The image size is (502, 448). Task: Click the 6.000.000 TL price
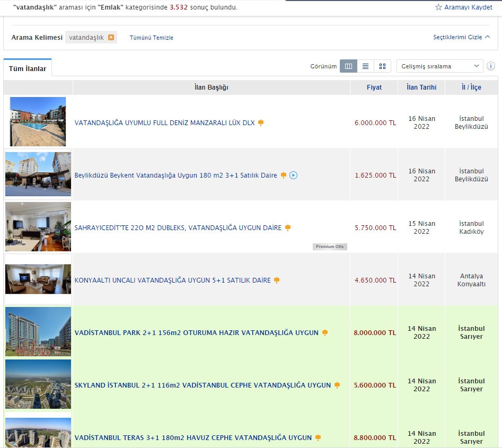(375, 122)
